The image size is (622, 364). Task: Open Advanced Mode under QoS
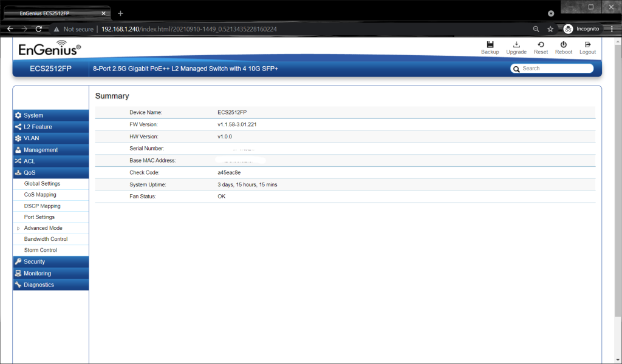tap(43, 228)
